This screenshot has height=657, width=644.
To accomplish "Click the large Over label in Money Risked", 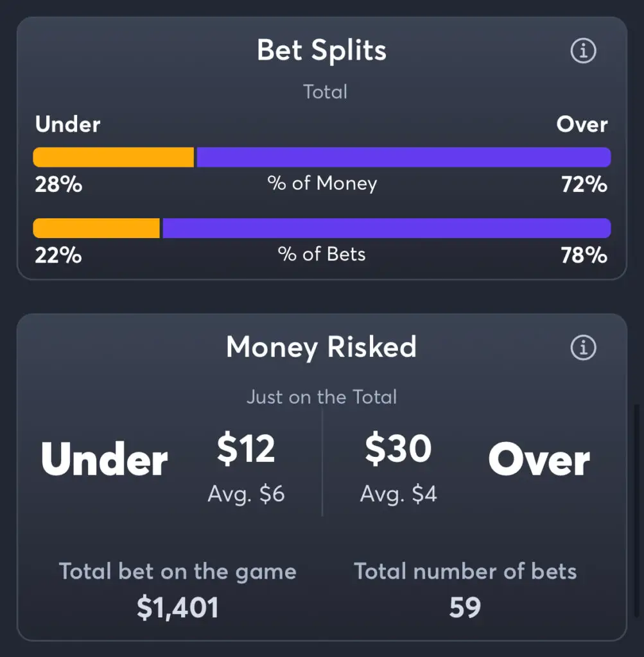I will click(539, 459).
